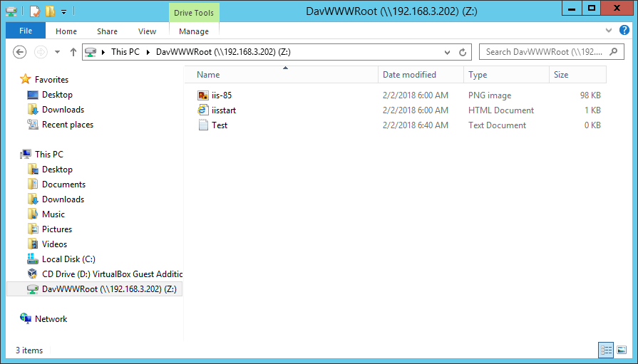Viewport: 638px width, 364px height.
Task: Sort files by Date modified column
Action: [421, 75]
